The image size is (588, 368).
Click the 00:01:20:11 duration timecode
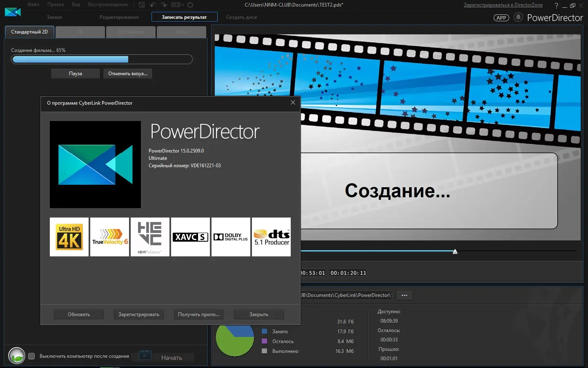(x=348, y=273)
